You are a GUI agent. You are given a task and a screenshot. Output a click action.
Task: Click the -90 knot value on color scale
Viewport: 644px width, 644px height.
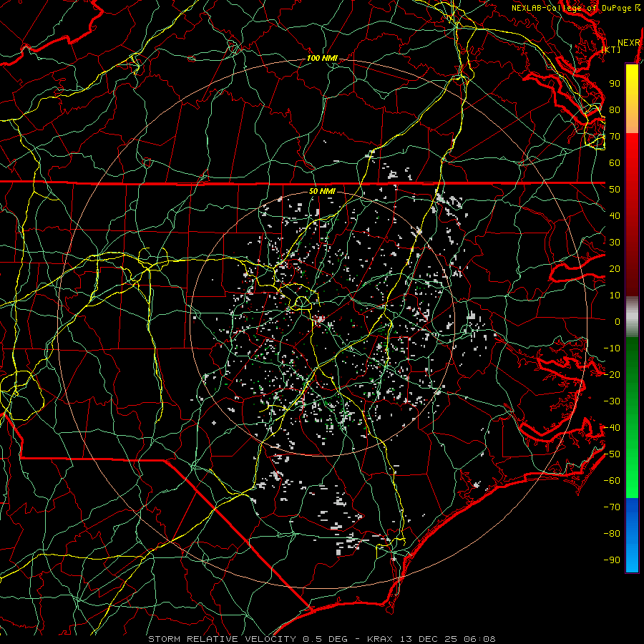pyautogui.click(x=612, y=560)
